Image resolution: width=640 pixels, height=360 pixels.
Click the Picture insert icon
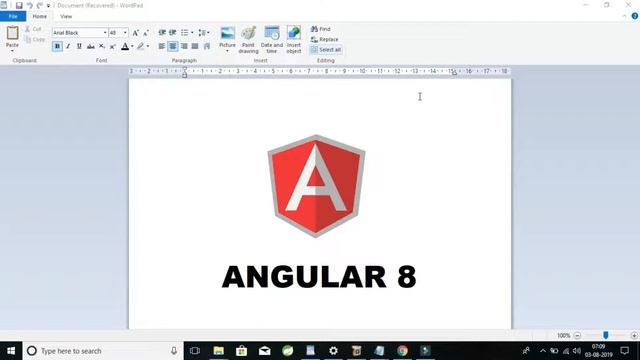tap(227, 33)
